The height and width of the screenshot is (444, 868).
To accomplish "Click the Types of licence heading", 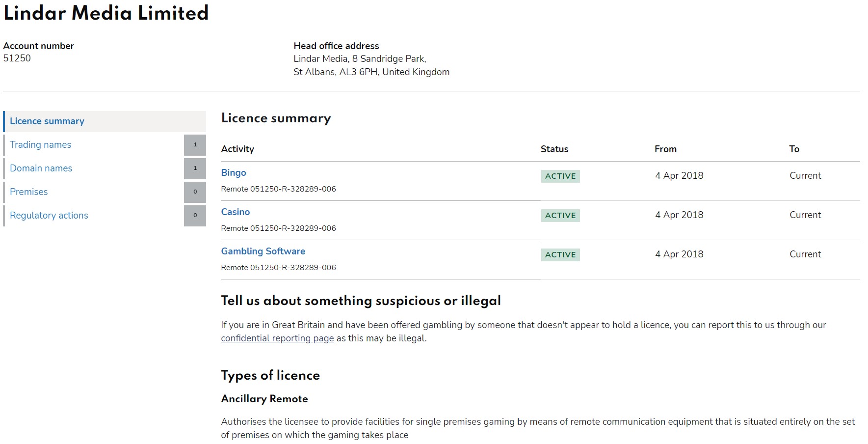I will point(270,376).
